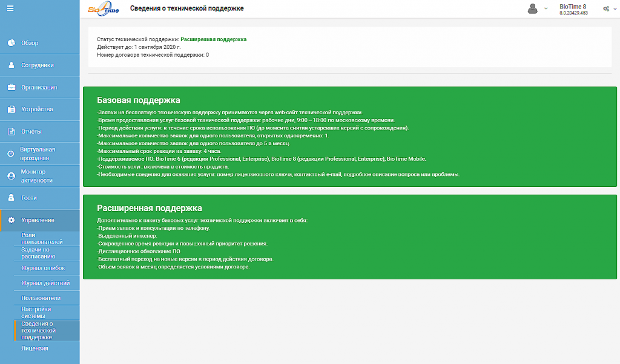
Task: Click the Монитор активности user icon
Action: click(11, 176)
